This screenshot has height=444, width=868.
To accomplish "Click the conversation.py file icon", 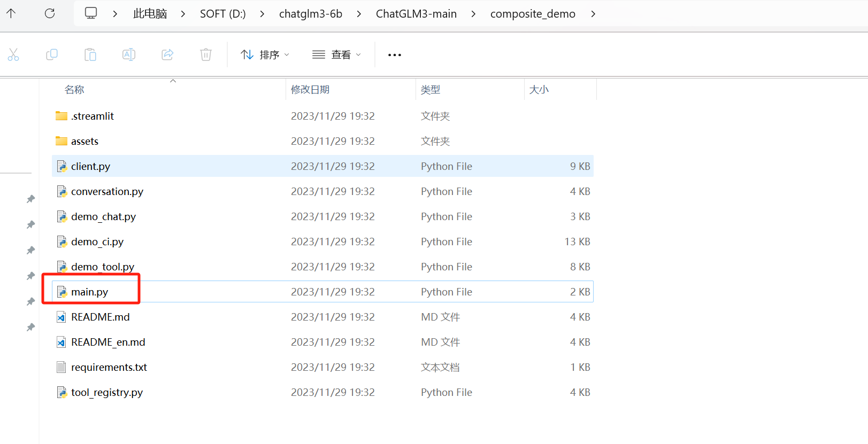I will [x=62, y=191].
